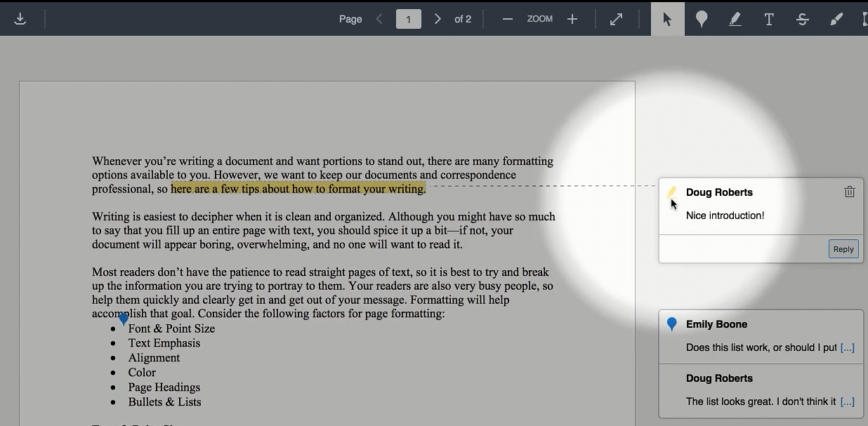Select the pointer cursor tool

click(667, 19)
